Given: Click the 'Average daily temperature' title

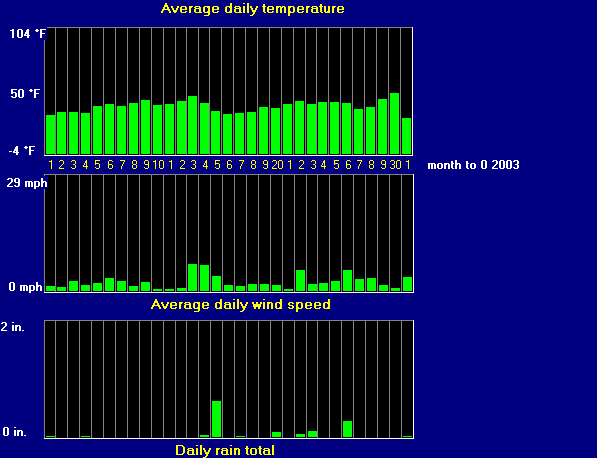Looking at the screenshot, I should [x=252, y=8].
